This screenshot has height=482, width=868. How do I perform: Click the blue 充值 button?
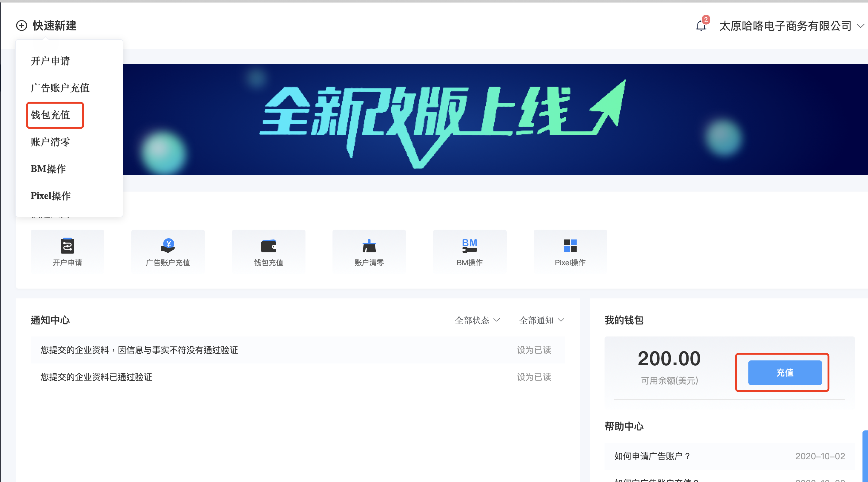tap(785, 372)
